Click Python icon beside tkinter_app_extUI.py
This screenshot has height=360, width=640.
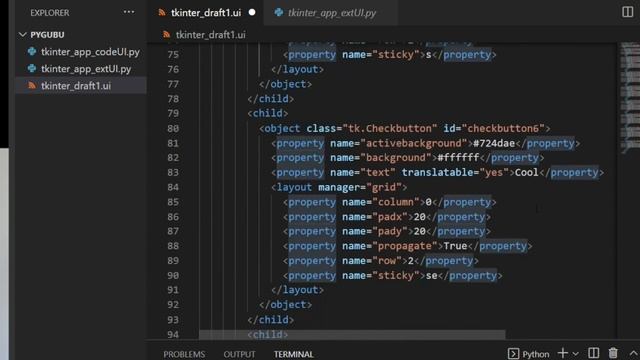(32, 69)
